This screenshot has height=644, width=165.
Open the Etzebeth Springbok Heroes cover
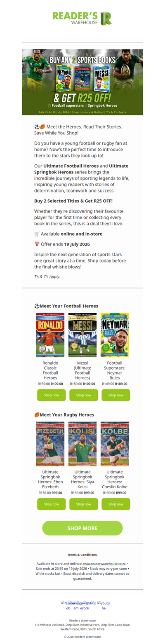50,444
